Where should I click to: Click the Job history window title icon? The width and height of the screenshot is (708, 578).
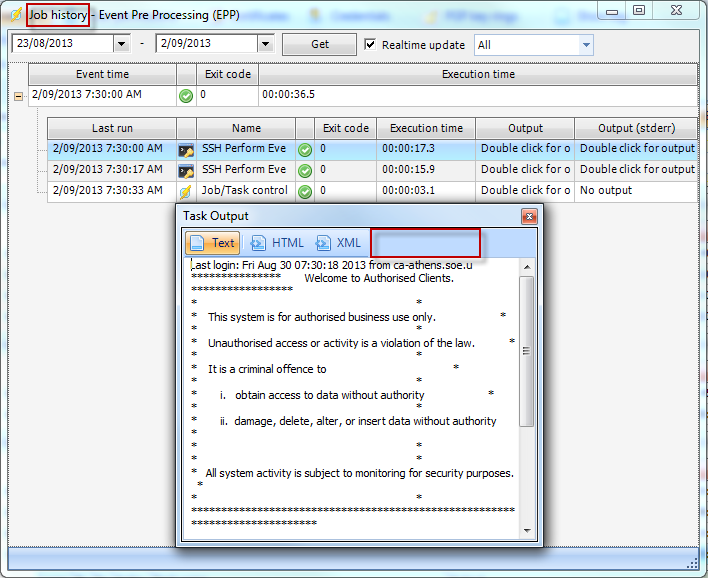[x=16, y=14]
